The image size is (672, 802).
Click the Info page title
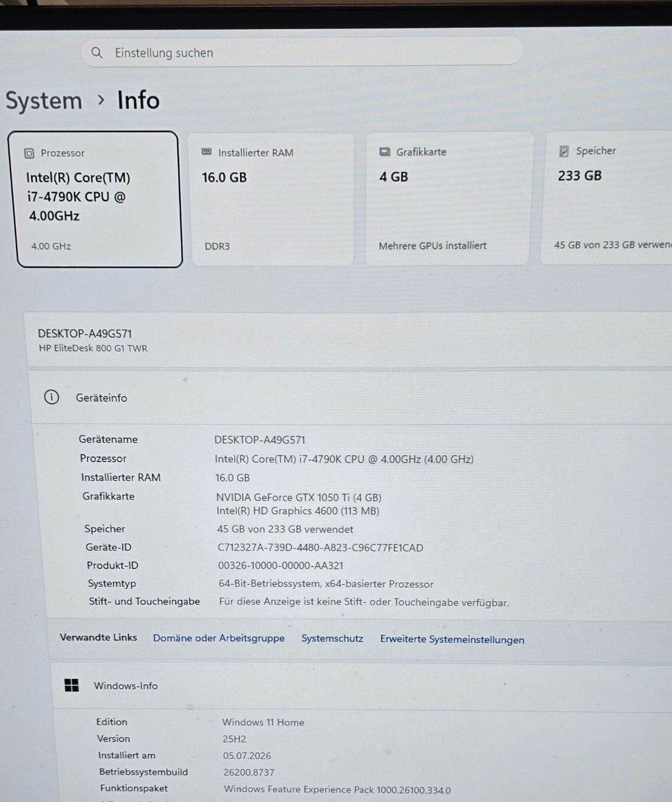click(138, 100)
